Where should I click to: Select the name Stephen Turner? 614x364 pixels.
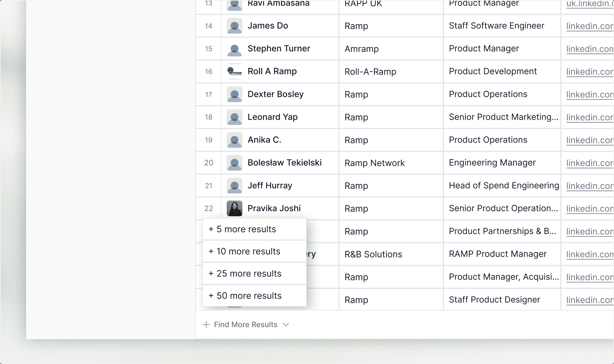point(279,49)
